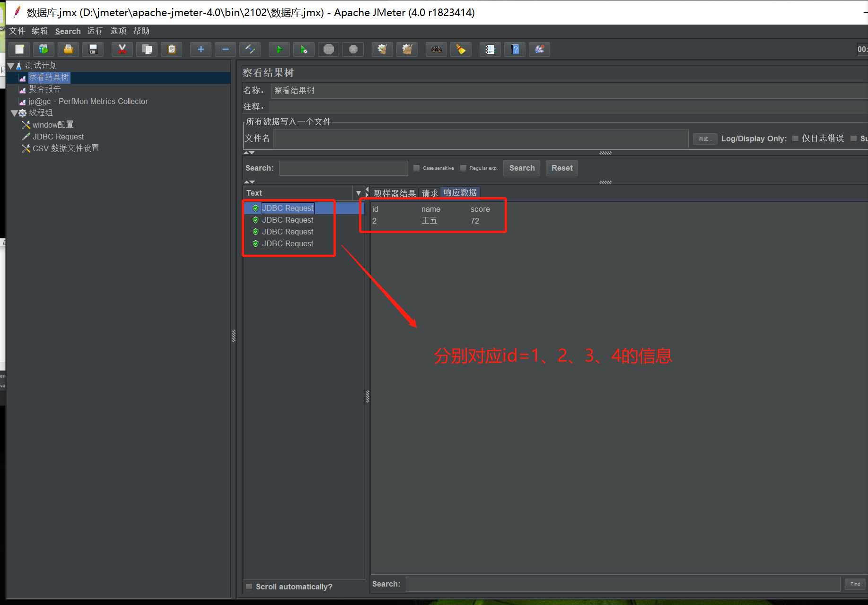Open the 文件 menu
The width and height of the screenshot is (868, 605).
coord(17,31)
